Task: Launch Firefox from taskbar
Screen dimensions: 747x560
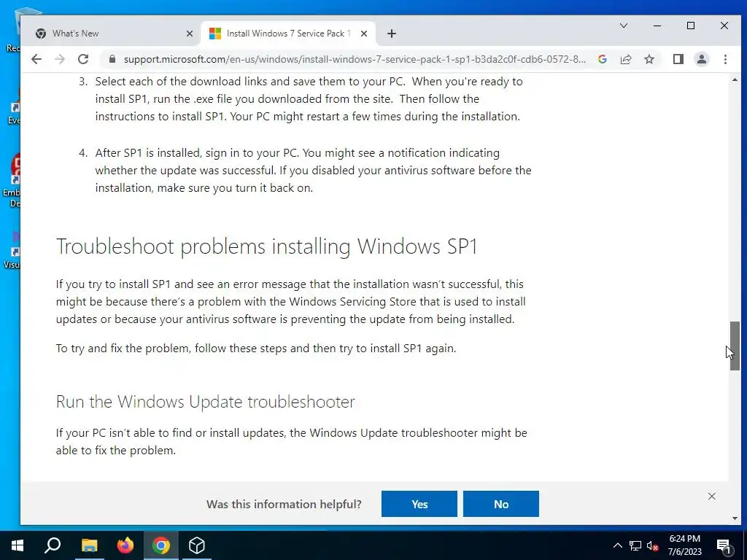Action: coord(125,545)
